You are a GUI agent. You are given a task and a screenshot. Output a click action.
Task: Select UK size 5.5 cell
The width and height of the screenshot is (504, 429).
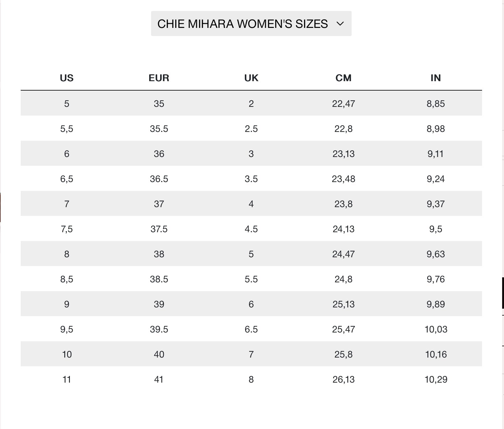click(251, 279)
